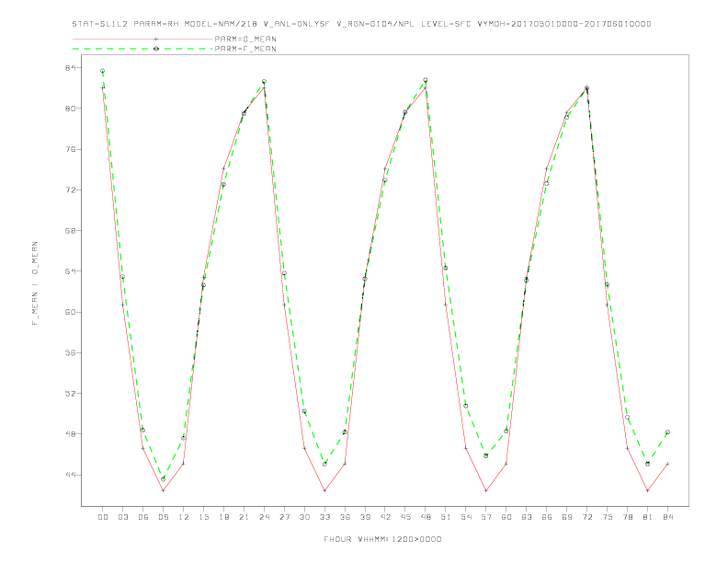Viewport: 728px width, 563px height.
Task: Click forecast hour 06 on the horizontal axis
Action: click(x=143, y=517)
